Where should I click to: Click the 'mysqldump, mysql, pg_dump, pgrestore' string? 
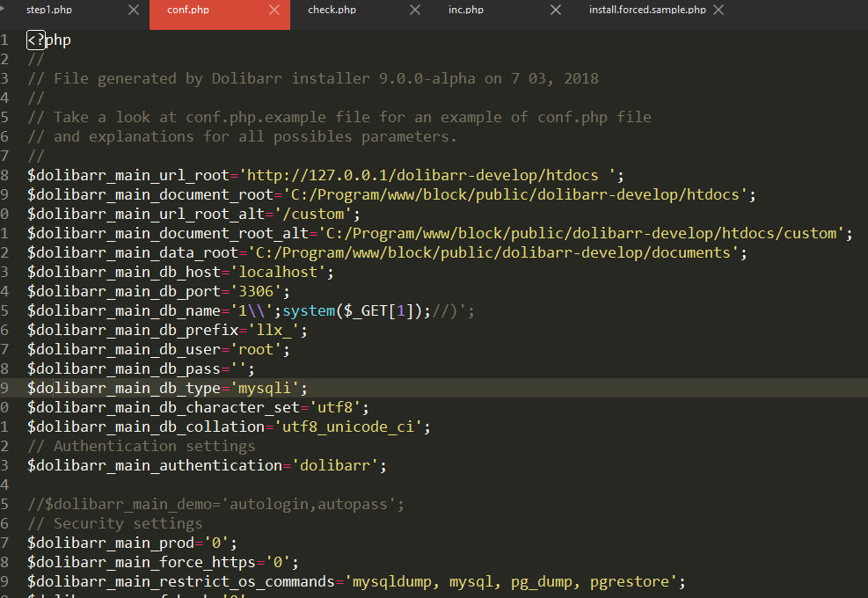click(510, 582)
